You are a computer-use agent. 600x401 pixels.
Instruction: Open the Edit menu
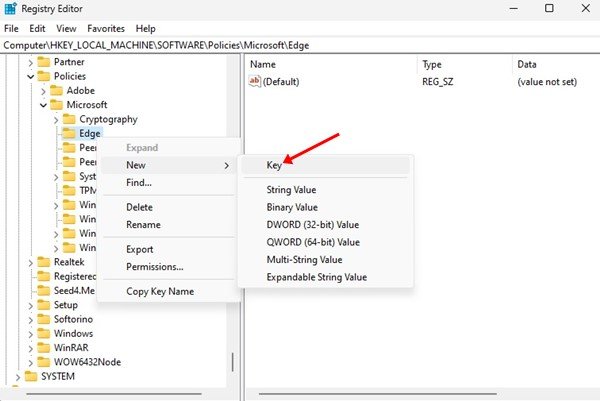point(37,29)
